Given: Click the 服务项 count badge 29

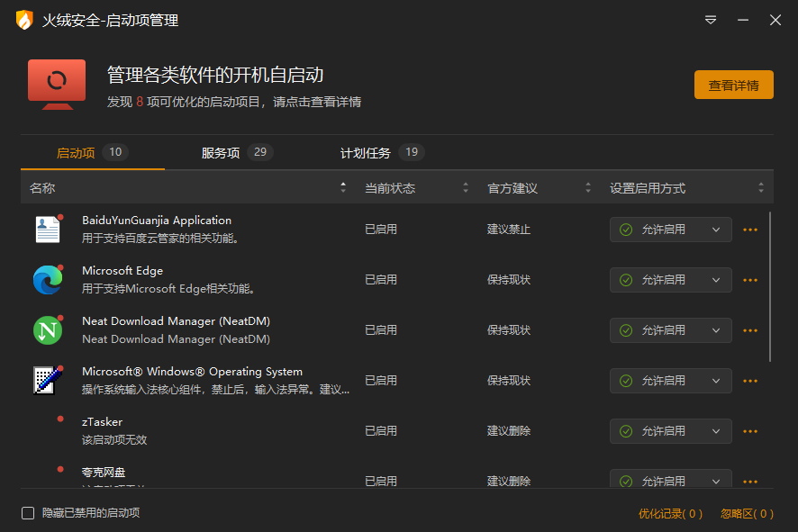Looking at the screenshot, I should pos(260,152).
